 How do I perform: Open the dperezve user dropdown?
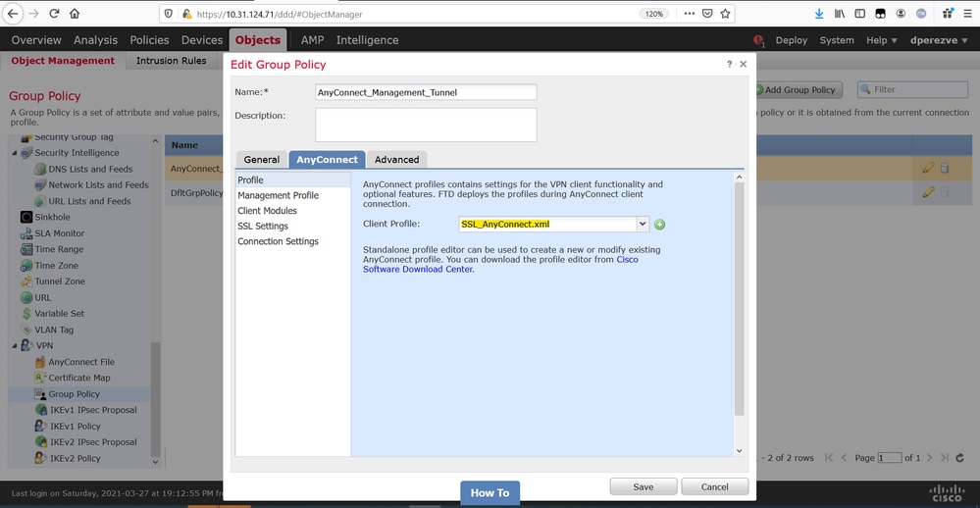coord(939,40)
